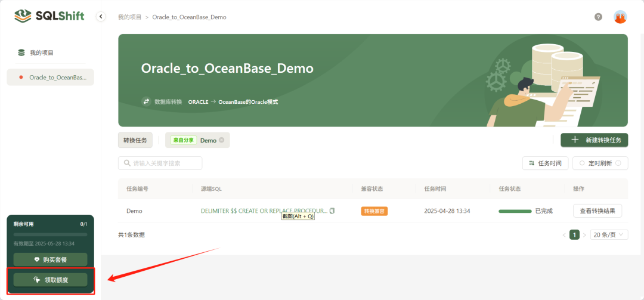Copy the source SQL with copy icon
Viewport: 644px width, 300px height.
(332, 211)
